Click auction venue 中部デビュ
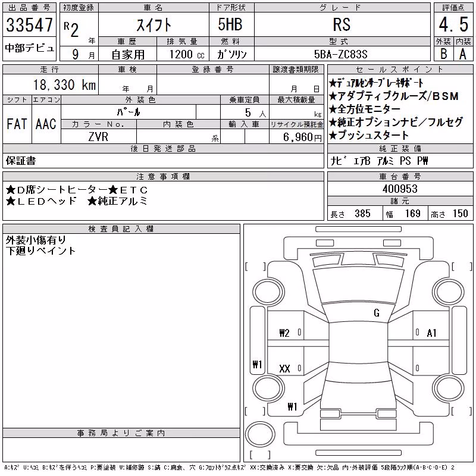The image size is (476, 476). pos(29,48)
